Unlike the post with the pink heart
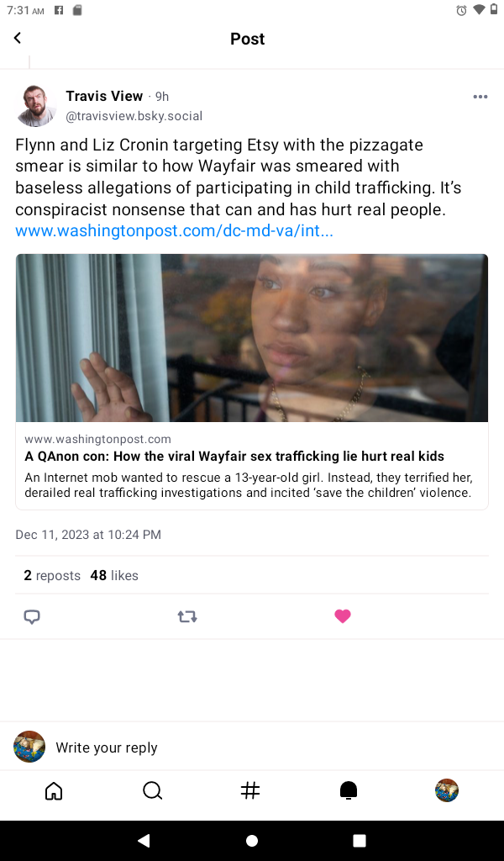This screenshot has width=504, height=861. click(343, 616)
